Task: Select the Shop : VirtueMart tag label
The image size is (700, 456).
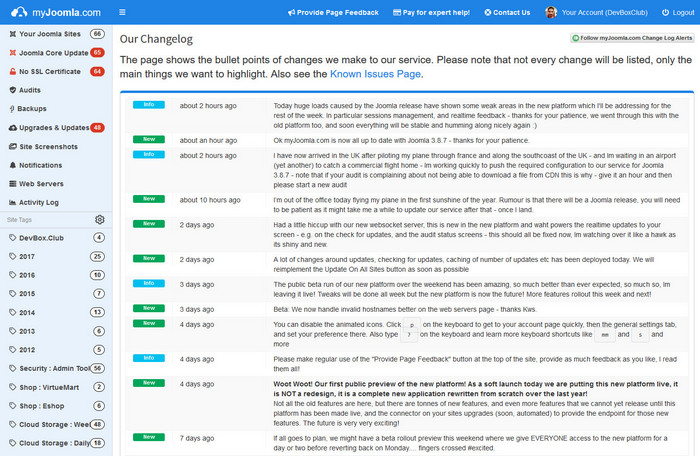Action: coord(49,387)
